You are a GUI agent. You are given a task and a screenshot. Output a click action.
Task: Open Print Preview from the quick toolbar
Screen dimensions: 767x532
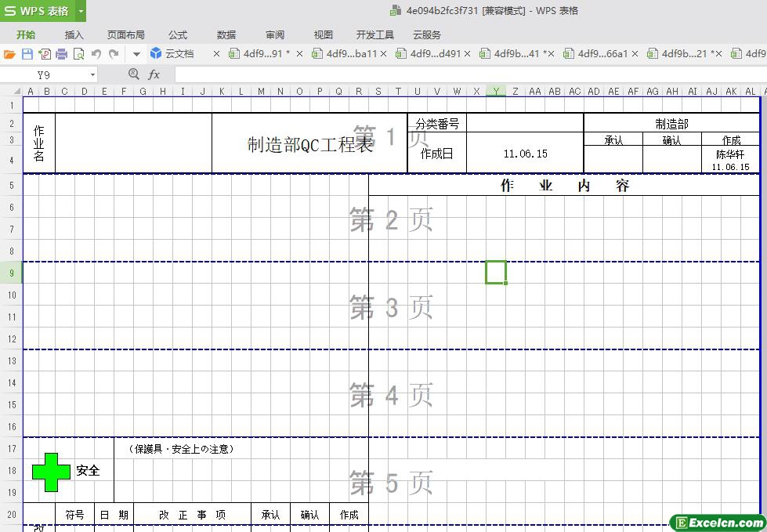click(x=78, y=54)
